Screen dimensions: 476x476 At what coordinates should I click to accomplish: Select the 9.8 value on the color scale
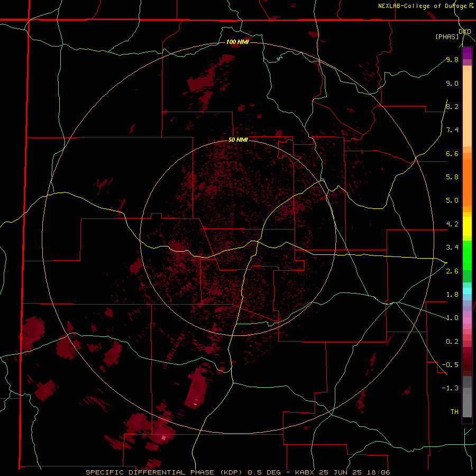452,59
